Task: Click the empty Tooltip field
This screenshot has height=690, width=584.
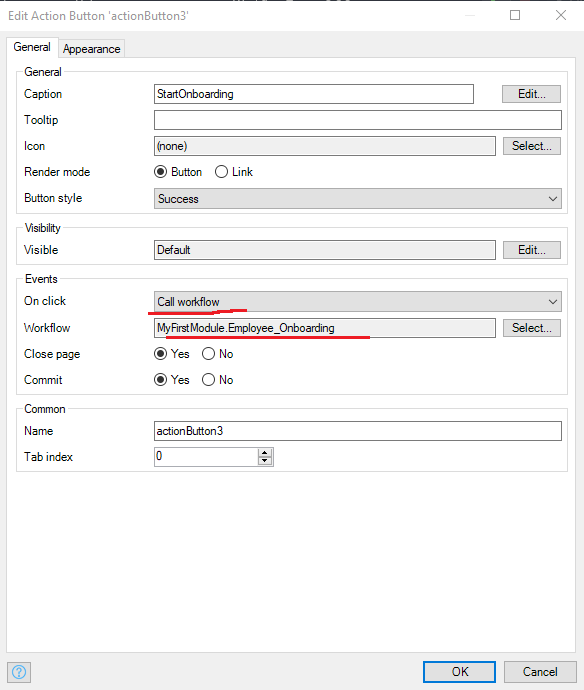Action: pos(358,120)
